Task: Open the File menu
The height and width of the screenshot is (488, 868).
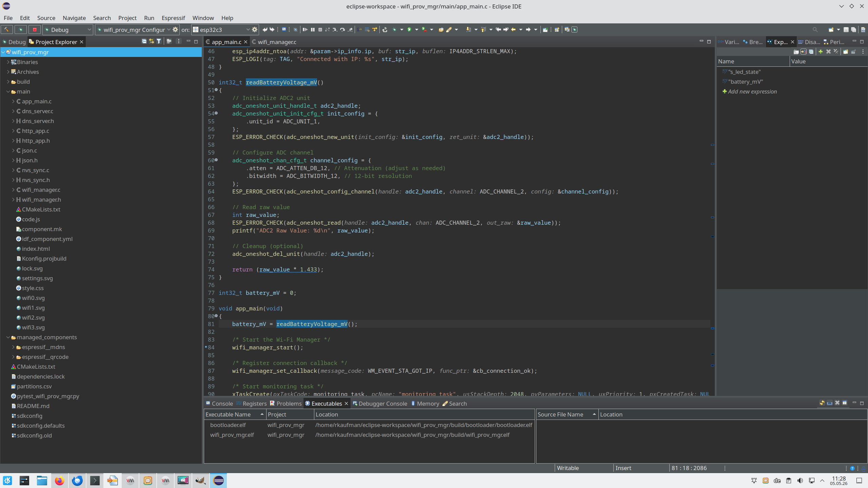Action: (8, 18)
